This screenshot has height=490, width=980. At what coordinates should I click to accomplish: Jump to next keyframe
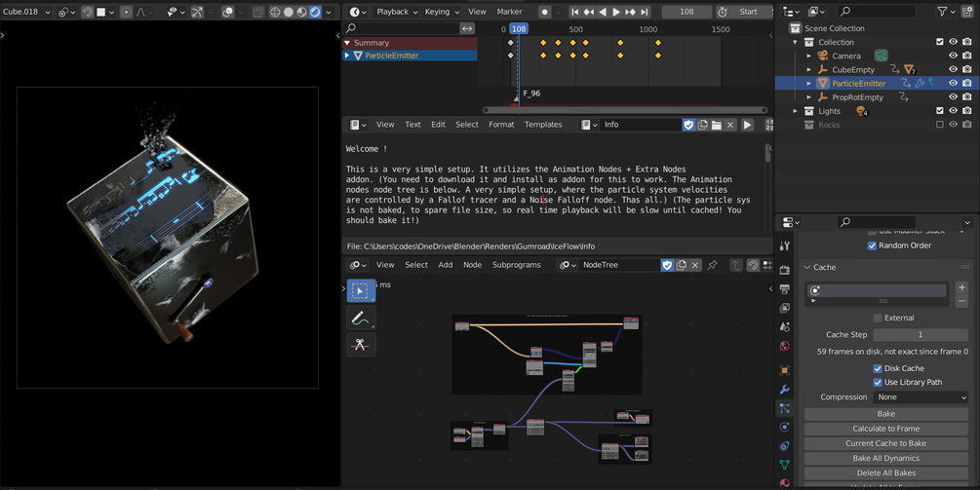pyautogui.click(x=630, y=12)
